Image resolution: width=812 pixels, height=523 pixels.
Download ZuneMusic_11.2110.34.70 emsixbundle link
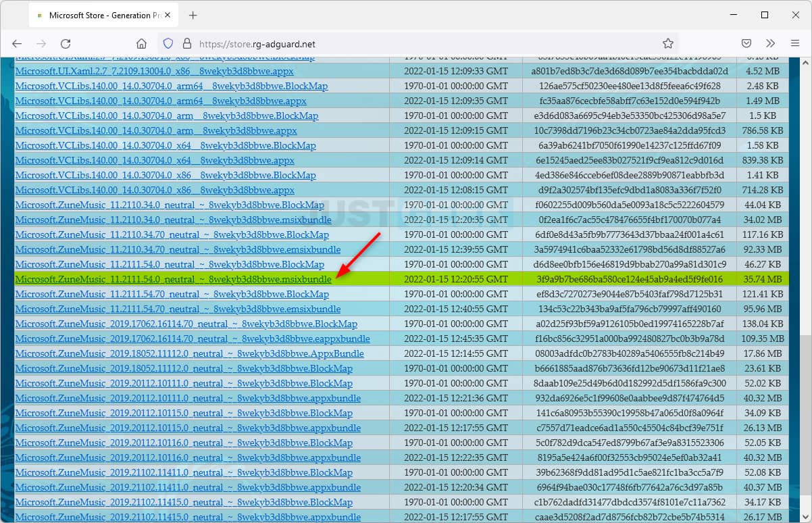pyautogui.click(x=178, y=249)
